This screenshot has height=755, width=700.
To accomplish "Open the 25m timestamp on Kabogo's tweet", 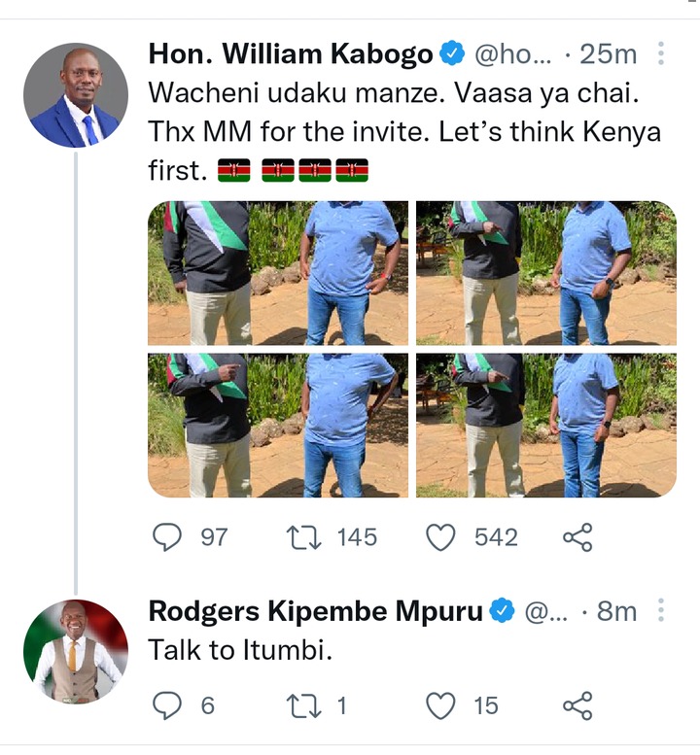I will [x=609, y=54].
